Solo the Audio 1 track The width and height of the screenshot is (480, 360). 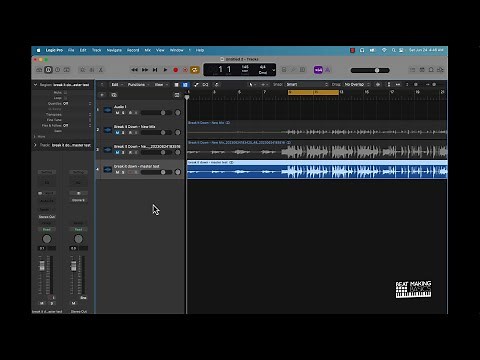123,113
